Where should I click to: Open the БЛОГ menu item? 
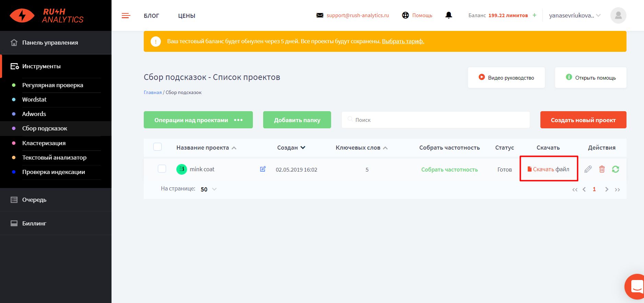point(151,16)
